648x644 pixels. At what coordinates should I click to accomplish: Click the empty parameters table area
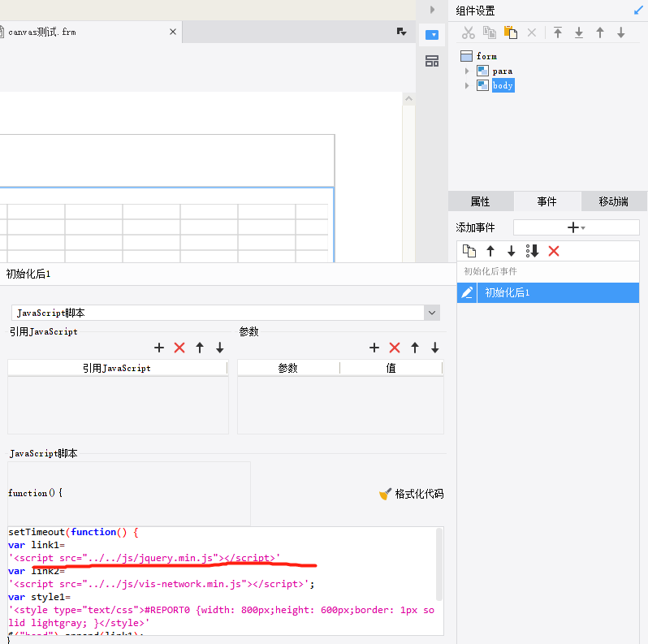pyautogui.click(x=340, y=405)
